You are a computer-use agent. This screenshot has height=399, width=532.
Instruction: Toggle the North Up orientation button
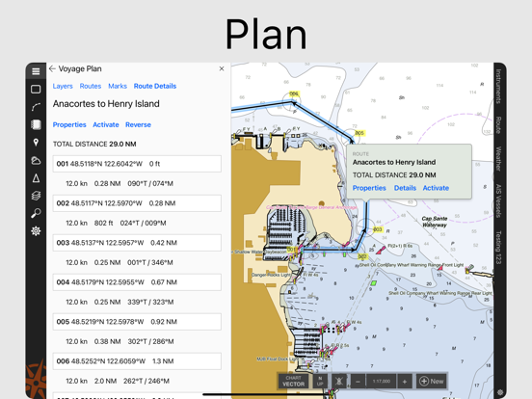point(320,381)
